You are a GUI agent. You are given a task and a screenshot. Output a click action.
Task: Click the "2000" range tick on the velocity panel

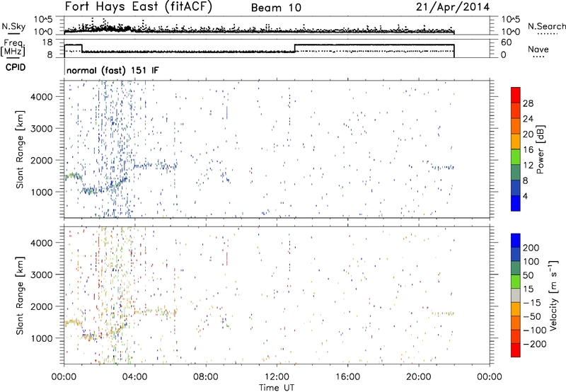coord(41,306)
